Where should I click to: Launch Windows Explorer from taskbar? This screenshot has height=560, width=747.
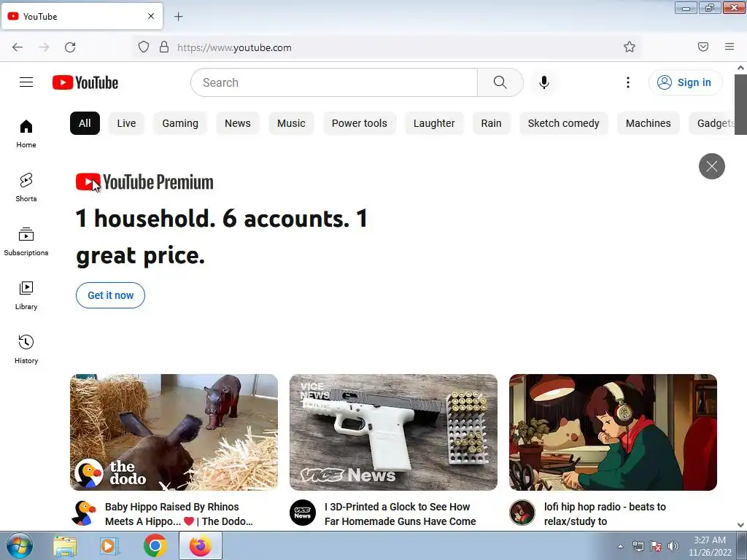click(65, 546)
